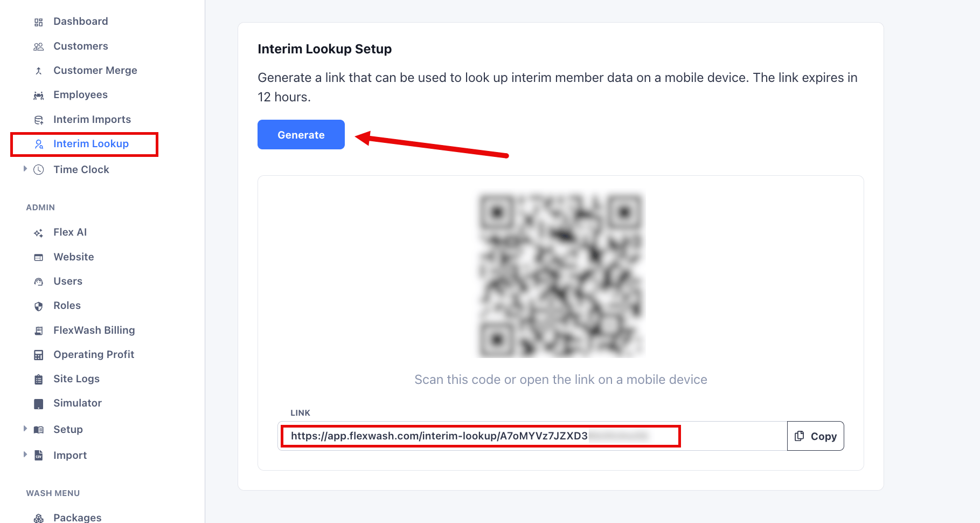980x523 pixels.
Task: Click the blurred QR code image
Action: tap(561, 275)
